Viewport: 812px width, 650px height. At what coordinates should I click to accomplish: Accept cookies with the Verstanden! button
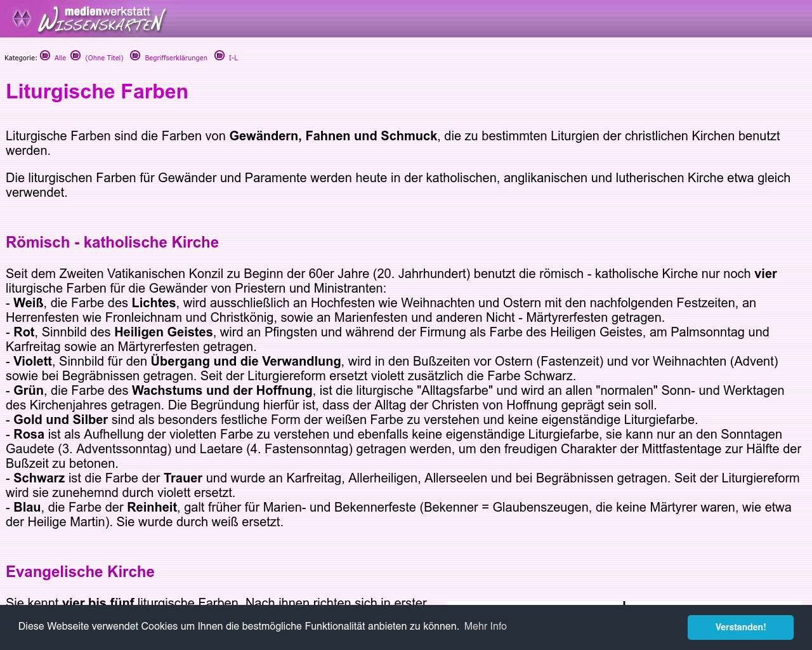pos(740,627)
